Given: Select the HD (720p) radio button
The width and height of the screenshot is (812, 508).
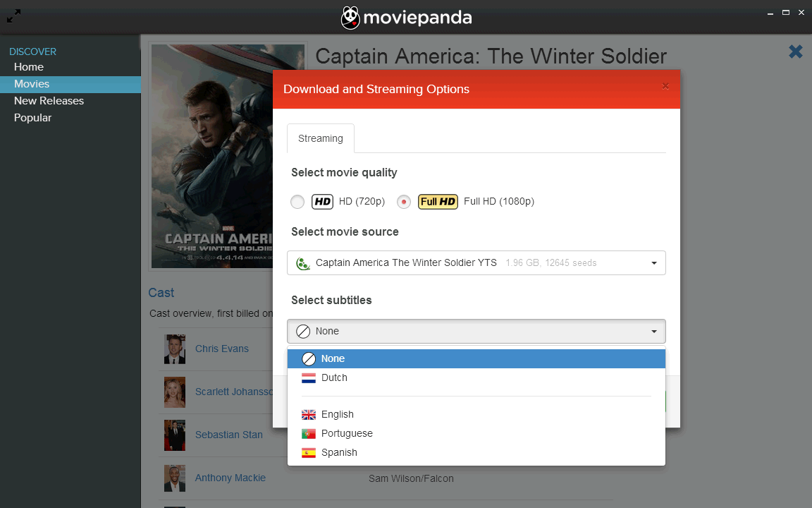Looking at the screenshot, I should coord(297,202).
